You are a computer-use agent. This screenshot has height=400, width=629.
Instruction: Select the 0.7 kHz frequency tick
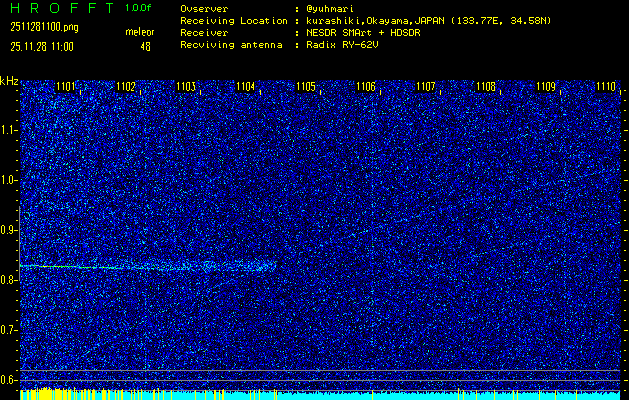click(9, 329)
